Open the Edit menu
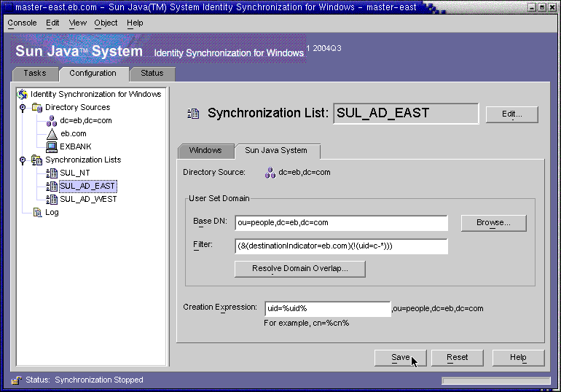Screen dimensions: 561x392 coord(52,23)
